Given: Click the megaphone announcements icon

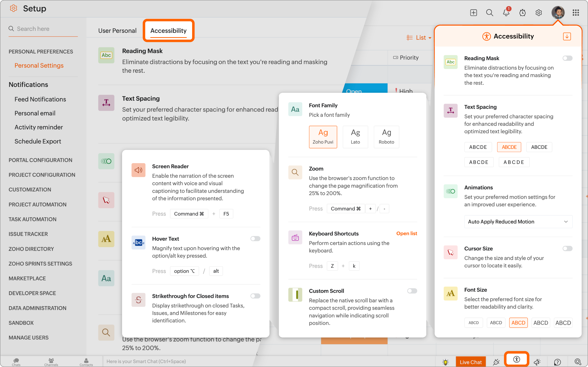Looking at the screenshot, I should [537, 362].
